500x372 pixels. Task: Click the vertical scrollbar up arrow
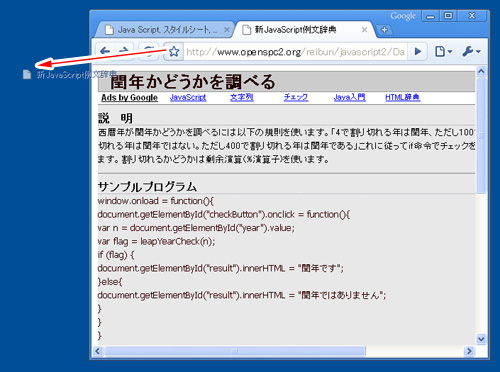pos(481,71)
